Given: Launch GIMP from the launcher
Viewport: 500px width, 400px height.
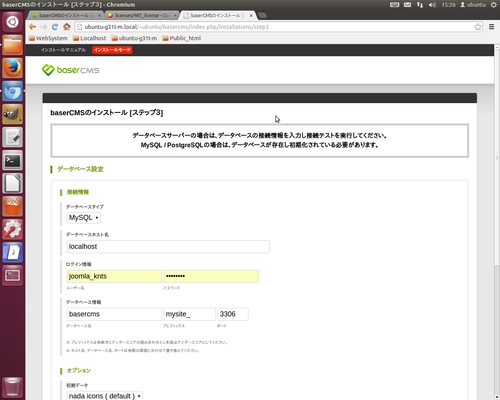Looking at the screenshot, I should [x=13, y=114].
